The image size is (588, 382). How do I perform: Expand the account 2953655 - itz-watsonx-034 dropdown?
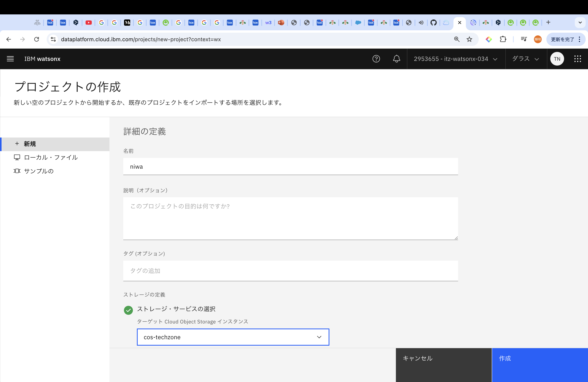(456, 59)
